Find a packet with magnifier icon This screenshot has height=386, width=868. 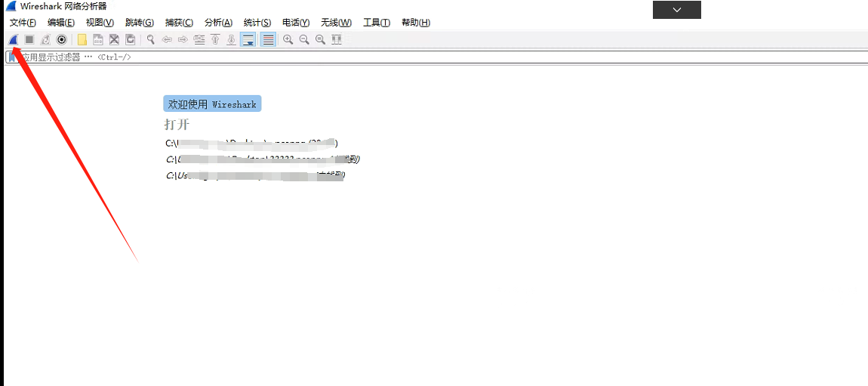point(150,39)
